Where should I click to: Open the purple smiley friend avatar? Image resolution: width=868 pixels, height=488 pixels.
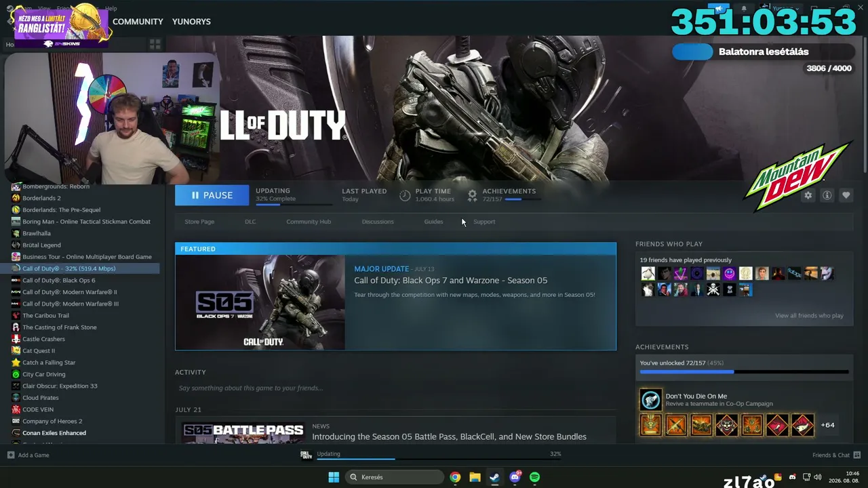pos(729,274)
